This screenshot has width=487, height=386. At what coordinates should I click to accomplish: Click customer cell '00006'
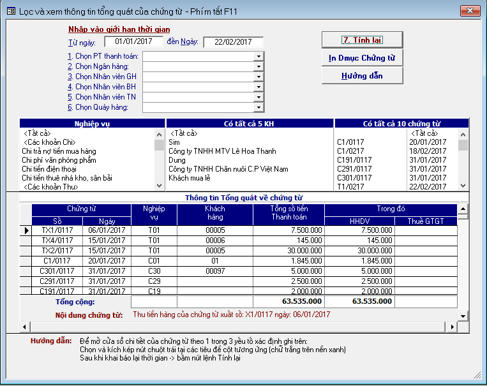[x=215, y=240]
